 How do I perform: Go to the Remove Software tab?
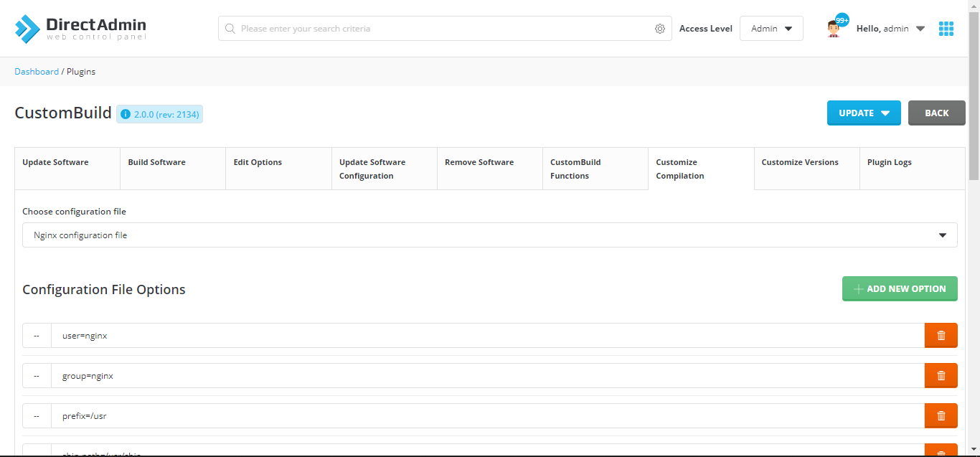coord(489,169)
